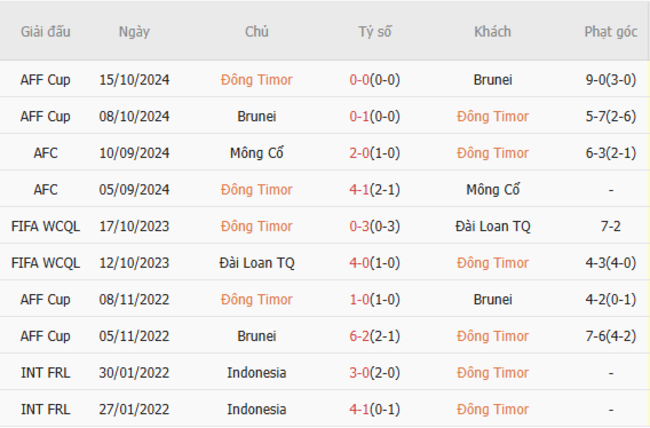Click the Phạt góc column header
This screenshot has height=428, width=650.
coord(611,32)
